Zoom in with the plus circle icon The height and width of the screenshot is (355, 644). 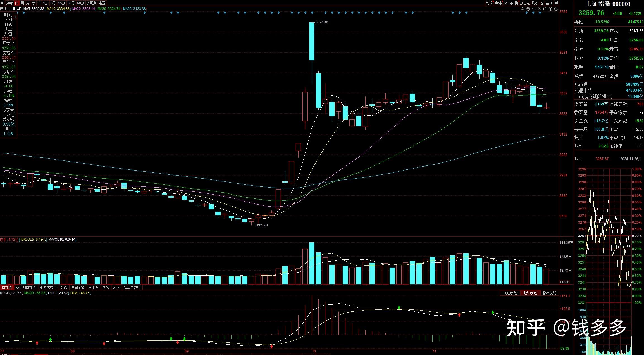click(x=550, y=9)
